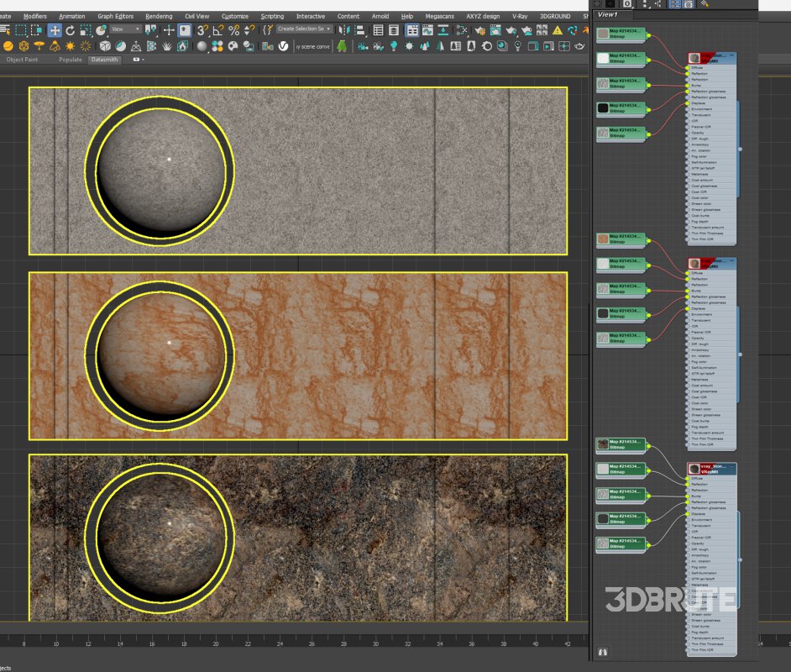
Task: Select the Rotate transform tool
Action: tap(71, 30)
